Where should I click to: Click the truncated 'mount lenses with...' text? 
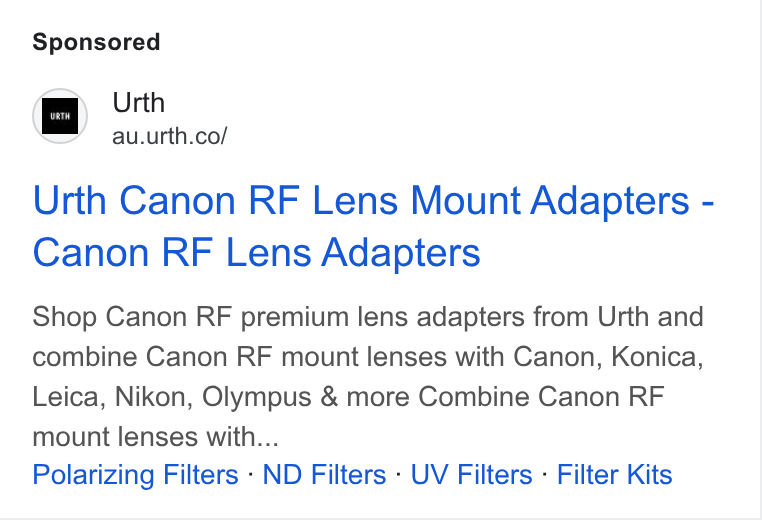156,436
